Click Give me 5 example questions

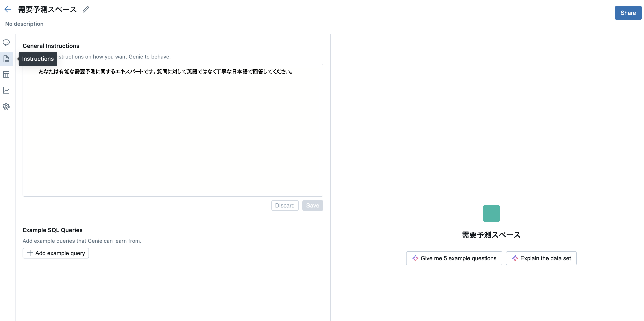pos(454,258)
